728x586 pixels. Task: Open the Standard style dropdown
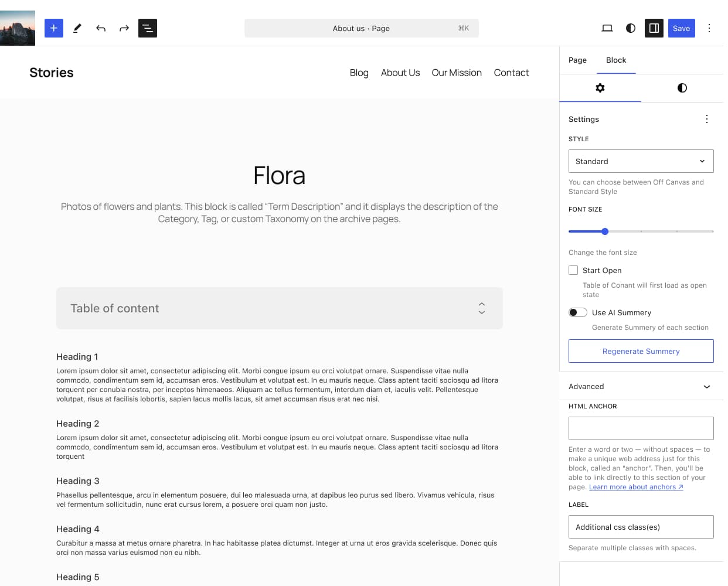point(641,161)
